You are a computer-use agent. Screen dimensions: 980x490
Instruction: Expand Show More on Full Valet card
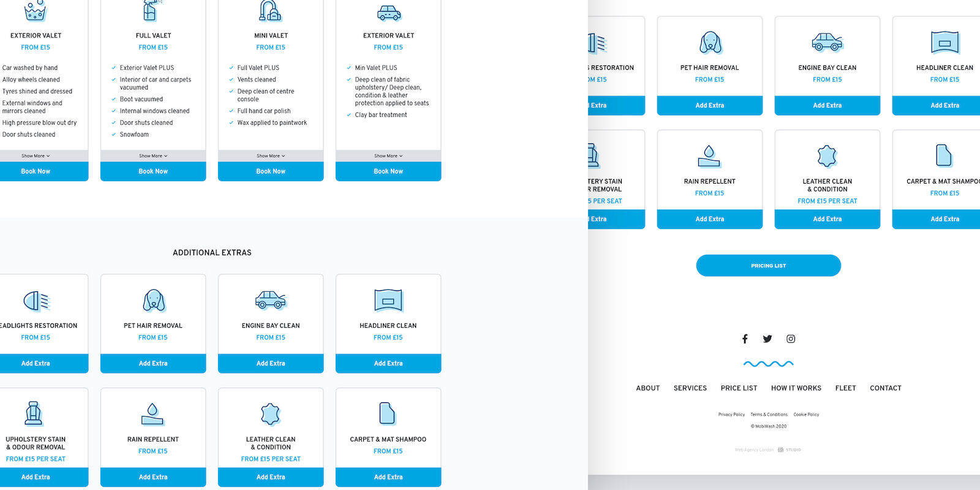153,156
